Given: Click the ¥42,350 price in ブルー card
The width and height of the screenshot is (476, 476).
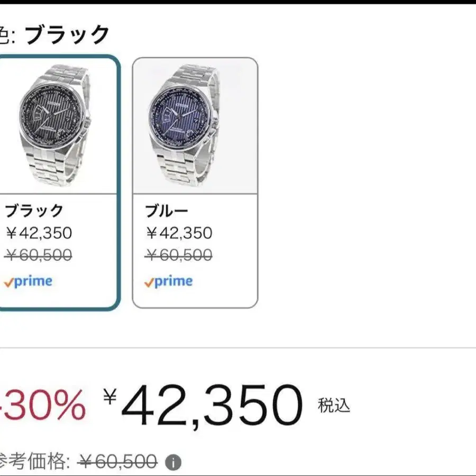Looking at the screenshot, I should click(179, 233).
